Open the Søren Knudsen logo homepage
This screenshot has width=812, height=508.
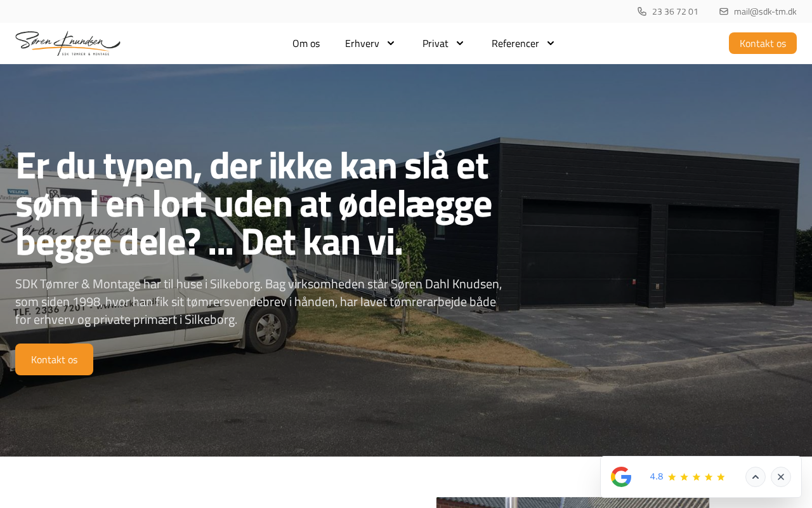[68, 43]
